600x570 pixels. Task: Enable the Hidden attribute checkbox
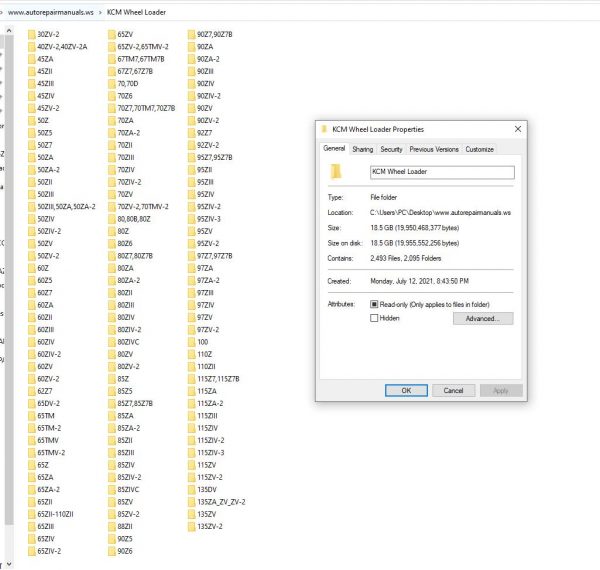(374, 318)
